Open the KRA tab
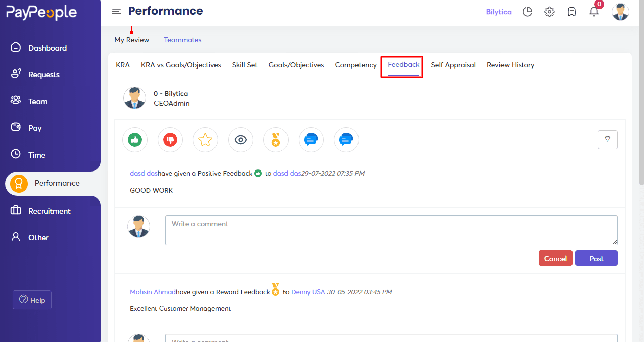This screenshot has height=342, width=644. 123,65
